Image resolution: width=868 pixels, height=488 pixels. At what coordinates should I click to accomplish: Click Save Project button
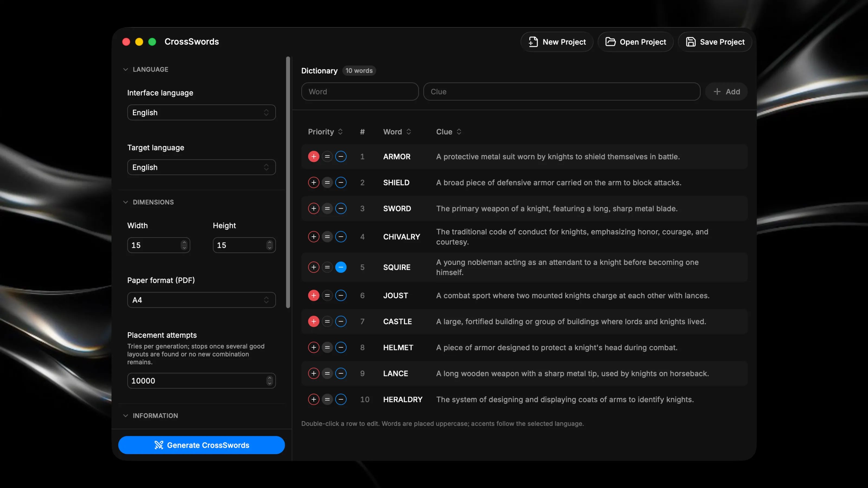point(715,42)
